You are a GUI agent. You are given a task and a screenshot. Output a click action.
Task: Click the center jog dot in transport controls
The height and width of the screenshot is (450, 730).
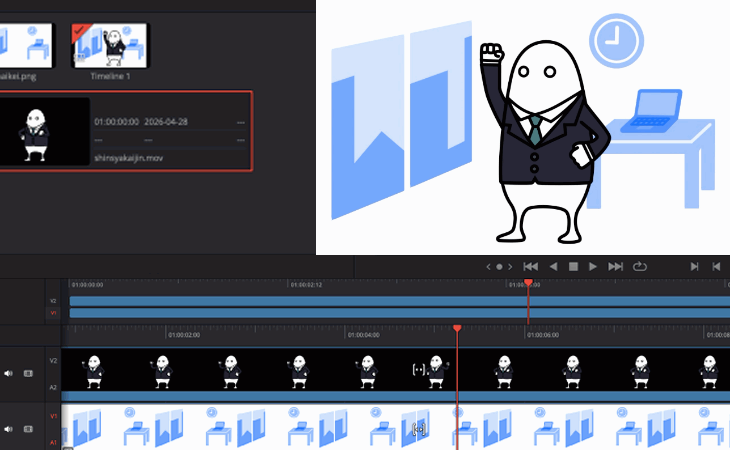(x=499, y=267)
